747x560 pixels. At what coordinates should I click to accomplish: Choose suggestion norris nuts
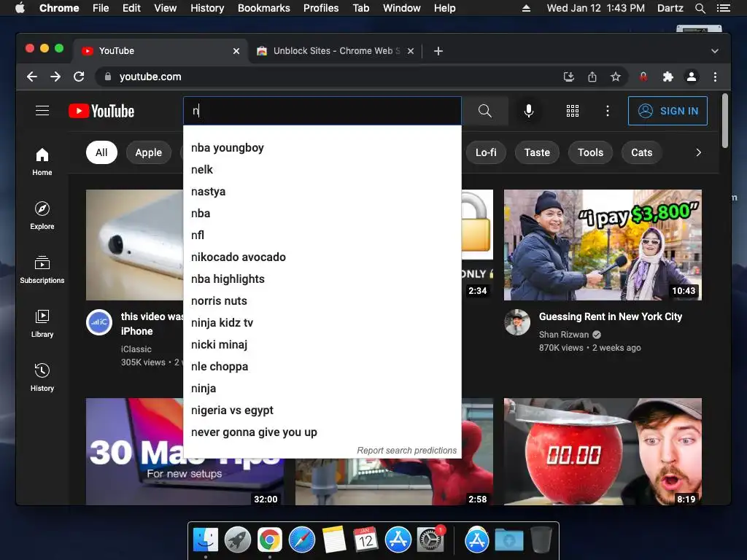[x=322, y=301]
